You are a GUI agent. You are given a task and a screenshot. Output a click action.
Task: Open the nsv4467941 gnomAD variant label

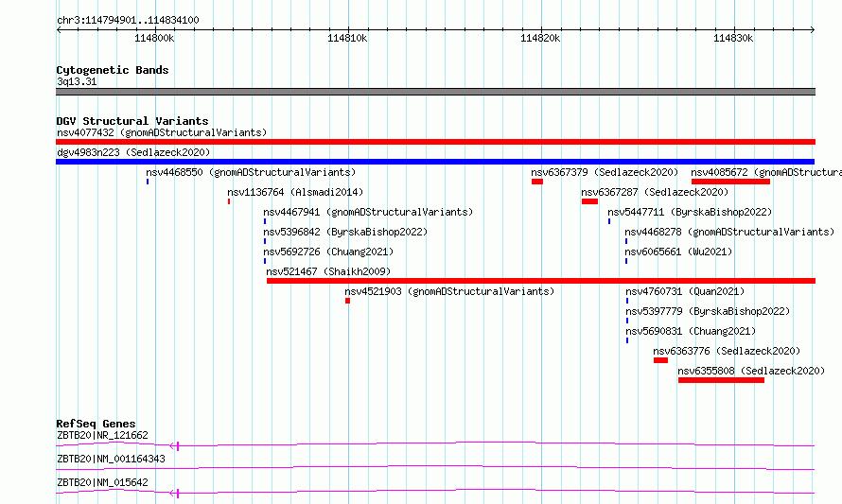coord(368,212)
